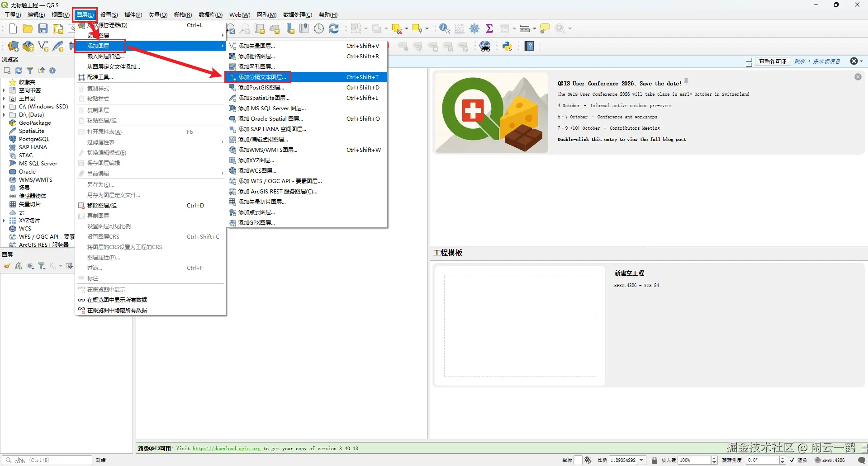Click the New GeoPackage Layer icon

click(28, 46)
